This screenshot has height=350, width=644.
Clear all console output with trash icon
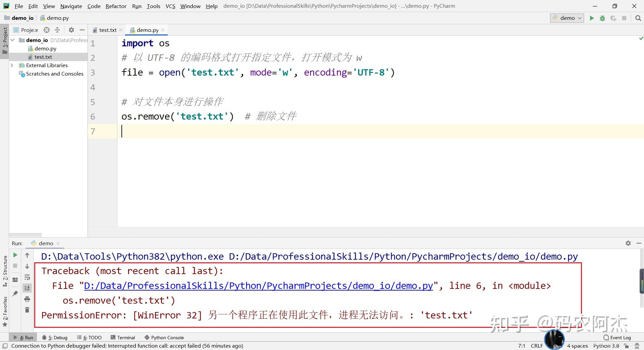point(27,310)
